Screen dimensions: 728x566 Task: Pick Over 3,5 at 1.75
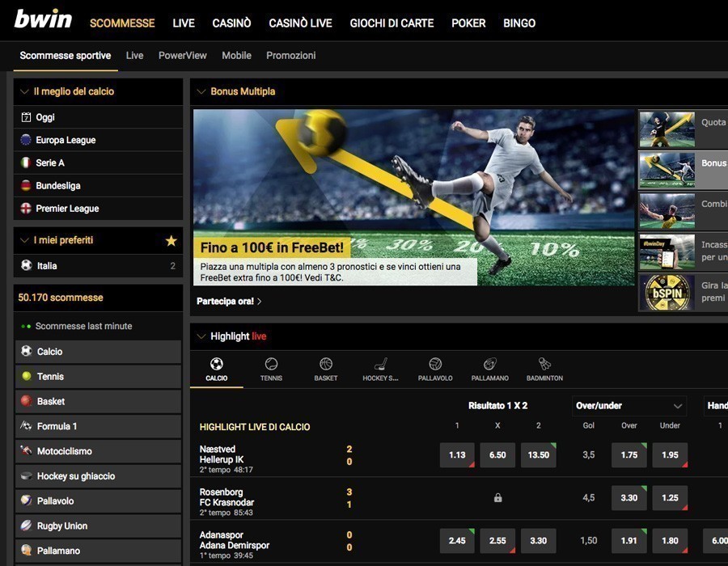(629, 454)
